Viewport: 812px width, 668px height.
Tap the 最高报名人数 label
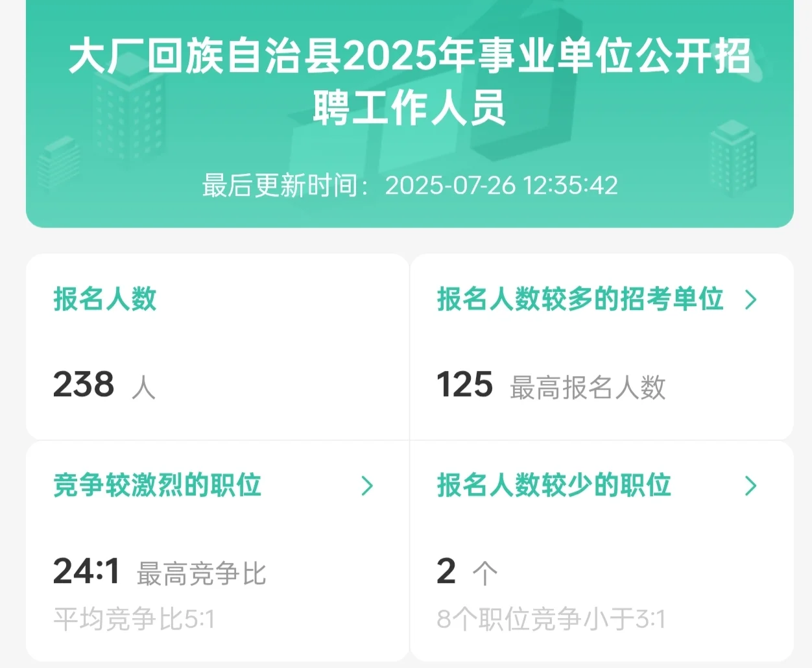588,387
